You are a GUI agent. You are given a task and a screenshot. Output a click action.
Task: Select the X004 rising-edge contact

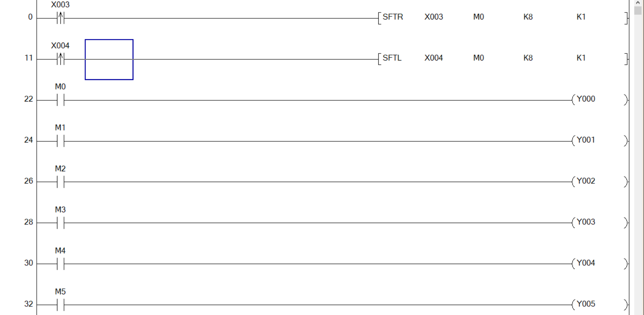pyautogui.click(x=60, y=59)
